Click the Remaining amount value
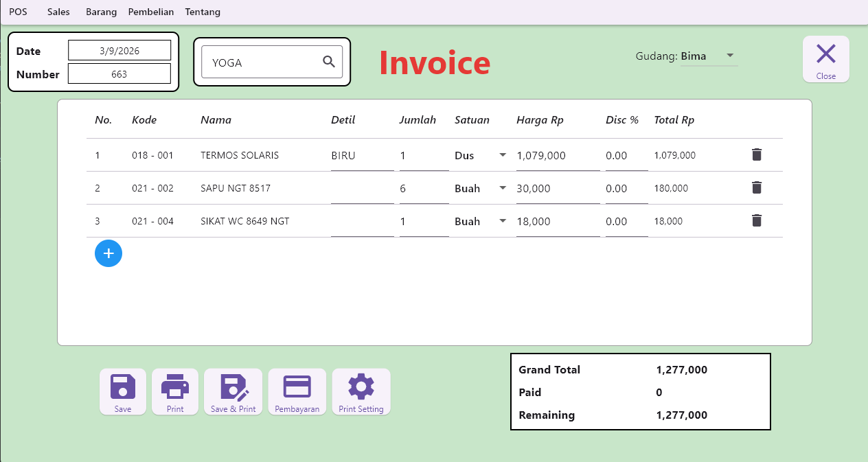 [x=682, y=415]
